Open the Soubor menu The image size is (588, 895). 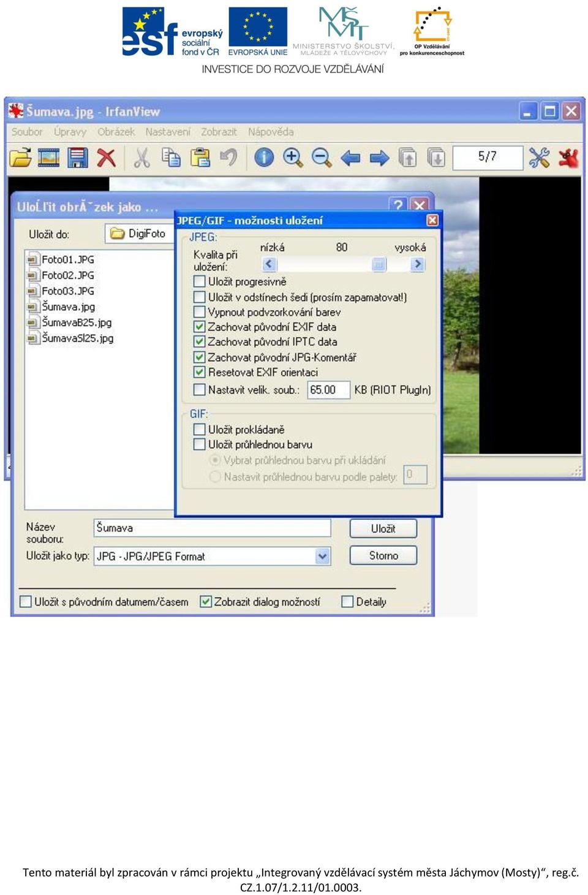(x=27, y=132)
